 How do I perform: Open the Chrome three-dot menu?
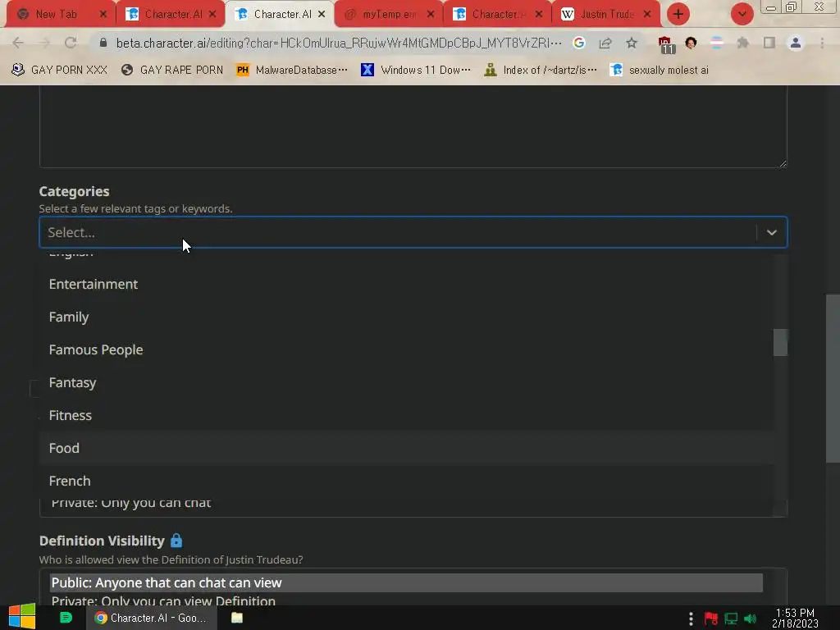click(822, 43)
